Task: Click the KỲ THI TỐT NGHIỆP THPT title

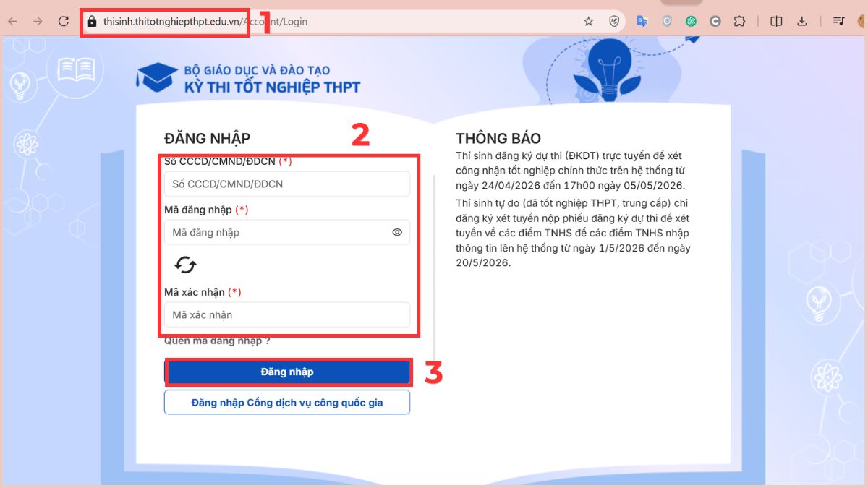Action: (272, 87)
